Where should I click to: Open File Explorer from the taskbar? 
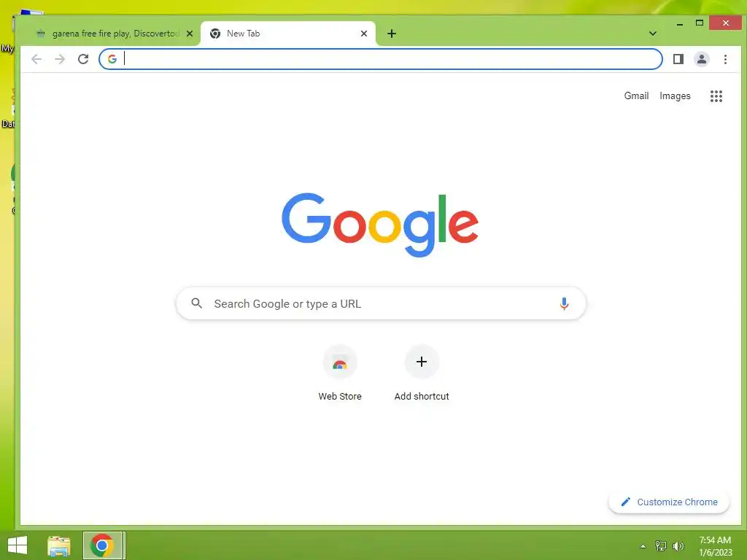(59, 545)
